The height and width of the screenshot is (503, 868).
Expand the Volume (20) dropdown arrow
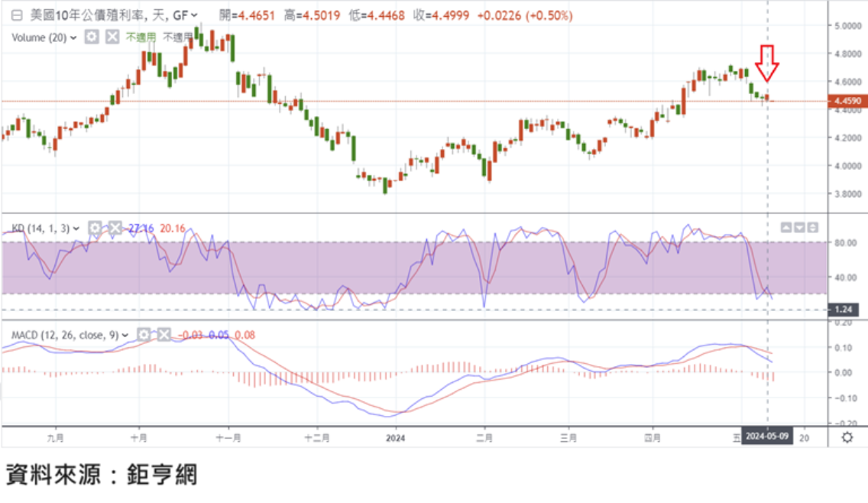[x=73, y=37]
